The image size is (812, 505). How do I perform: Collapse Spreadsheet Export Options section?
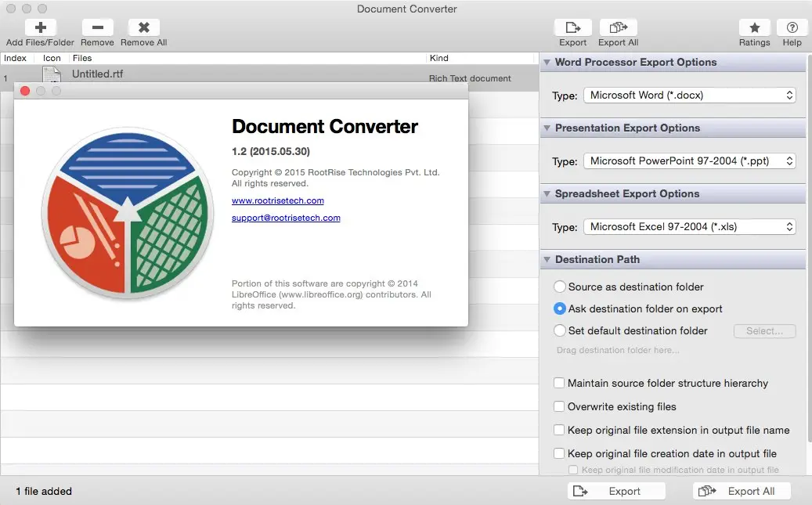click(547, 193)
